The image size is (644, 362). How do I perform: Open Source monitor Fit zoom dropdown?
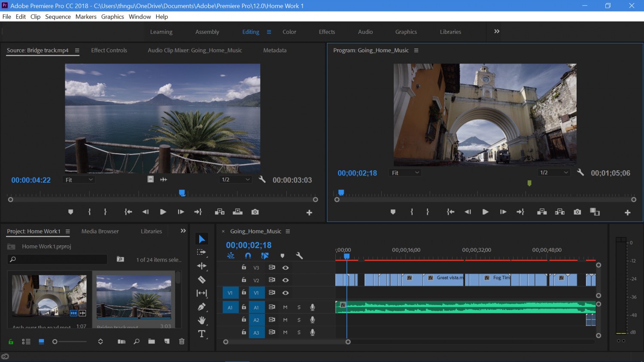click(79, 180)
